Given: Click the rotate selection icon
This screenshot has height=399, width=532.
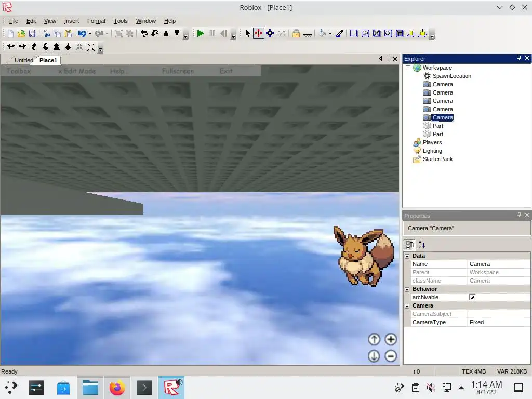Looking at the screenshot, I should coord(144,33).
